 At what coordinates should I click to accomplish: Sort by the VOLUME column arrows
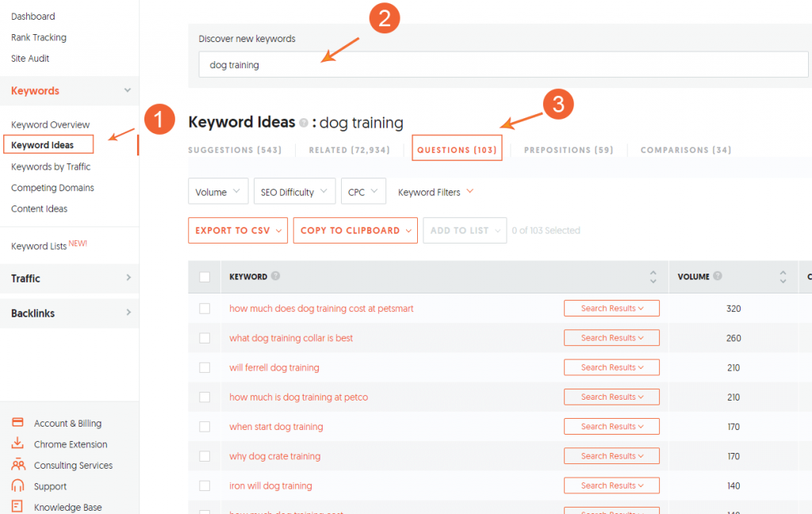coord(783,277)
